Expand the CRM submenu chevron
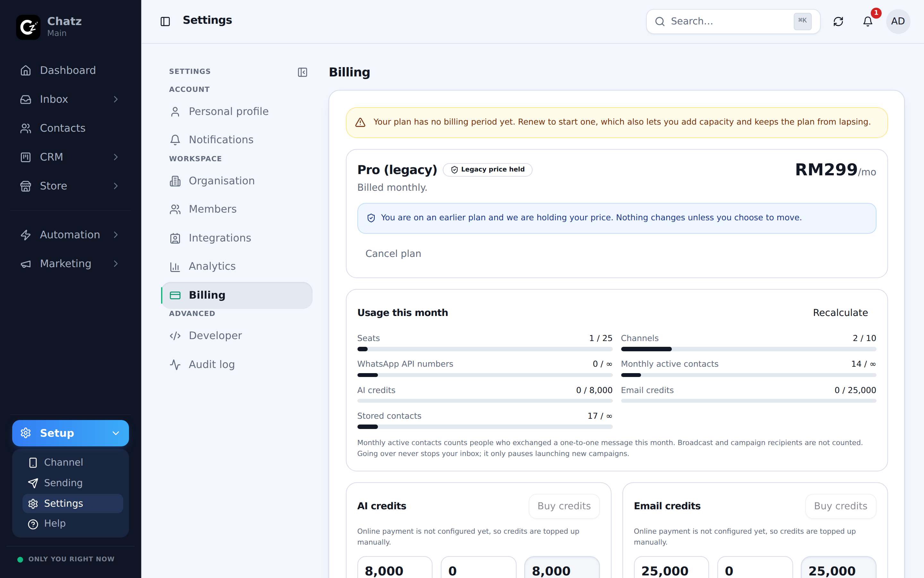Viewport: 924px width, 578px height. coord(116,157)
